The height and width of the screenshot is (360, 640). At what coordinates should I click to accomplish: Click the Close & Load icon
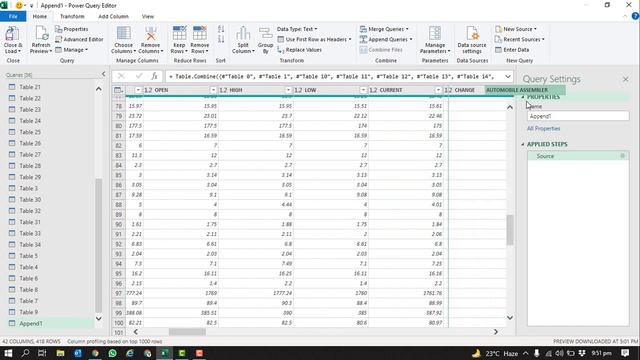coord(12,33)
